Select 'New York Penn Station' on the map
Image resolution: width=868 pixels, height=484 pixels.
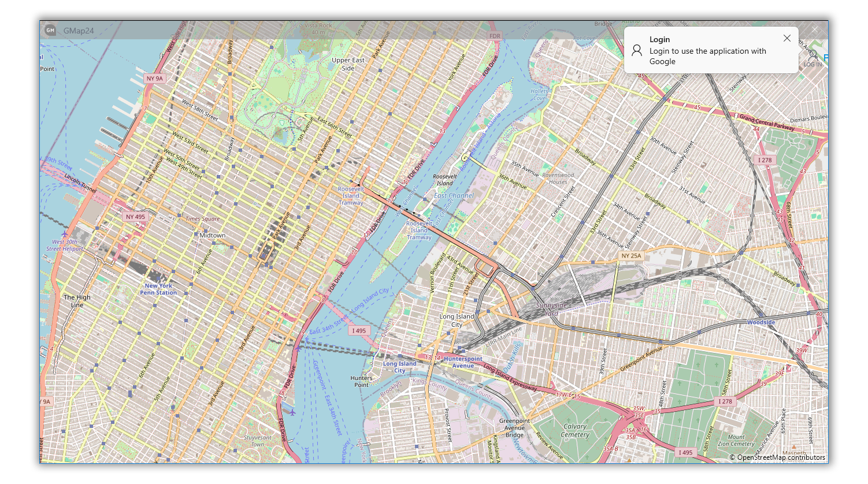coord(158,289)
